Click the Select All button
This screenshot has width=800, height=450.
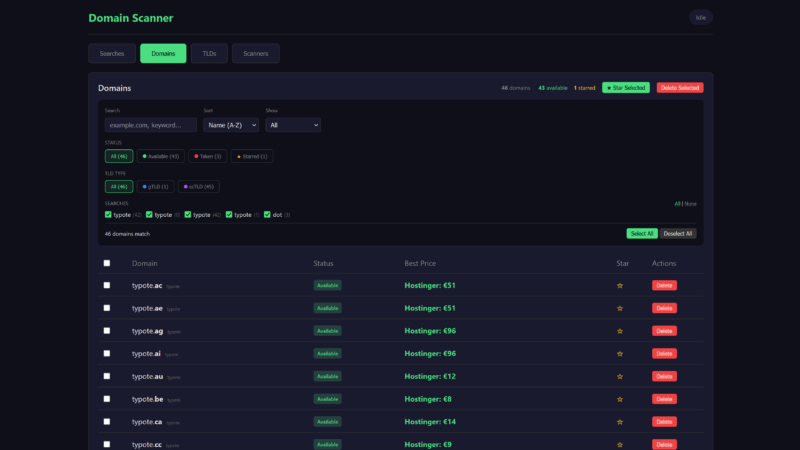(x=642, y=234)
